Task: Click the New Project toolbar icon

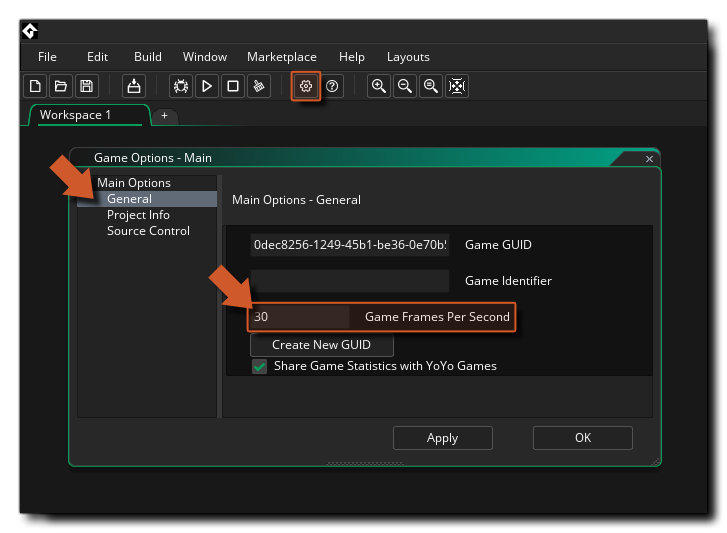Action: click(35, 86)
